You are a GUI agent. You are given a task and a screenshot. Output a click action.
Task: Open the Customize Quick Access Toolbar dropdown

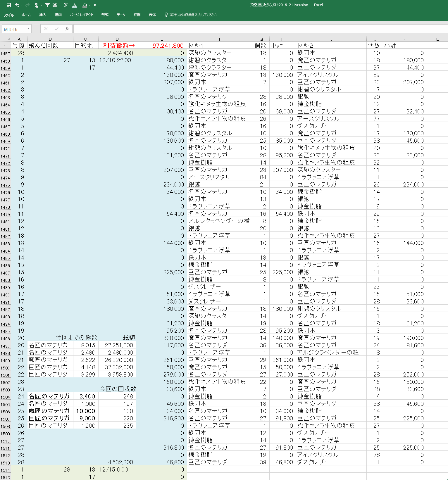coord(95,5)
